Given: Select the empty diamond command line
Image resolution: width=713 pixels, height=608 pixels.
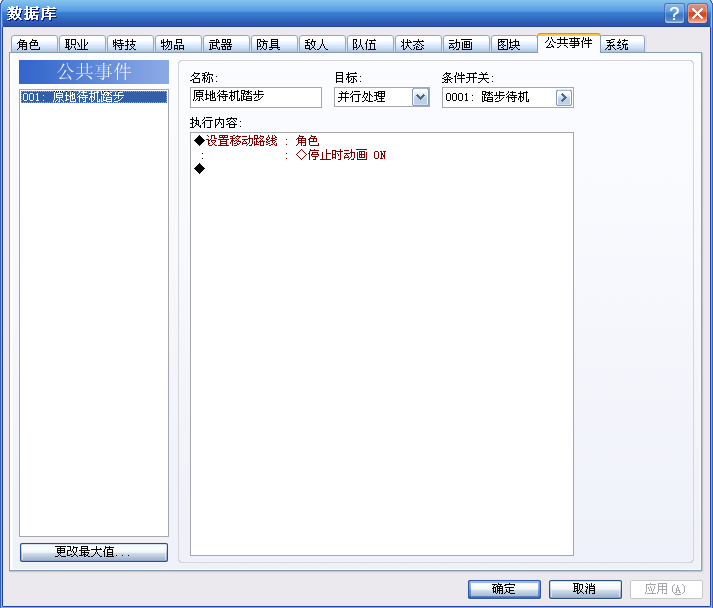Looking at the screenshot, I should (x=200, y=169).
